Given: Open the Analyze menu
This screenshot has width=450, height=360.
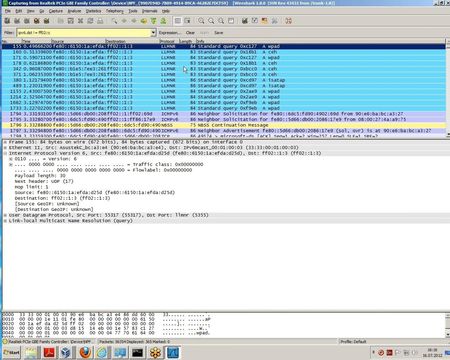Looking at the screenshot, I should pos(74,11).
